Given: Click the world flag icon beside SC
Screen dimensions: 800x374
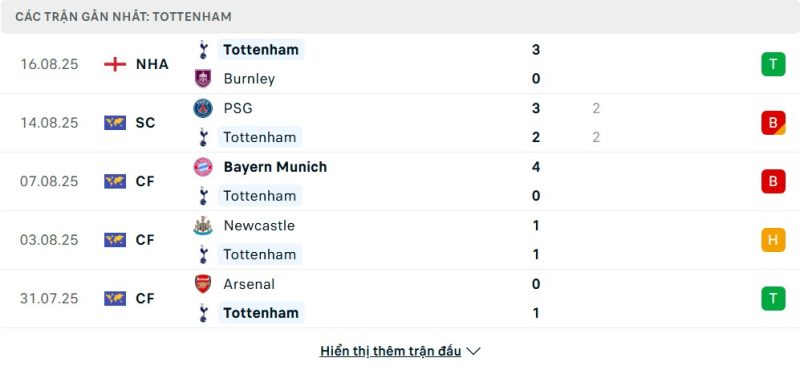Looking at the screenshot, I should click(115, 123).
